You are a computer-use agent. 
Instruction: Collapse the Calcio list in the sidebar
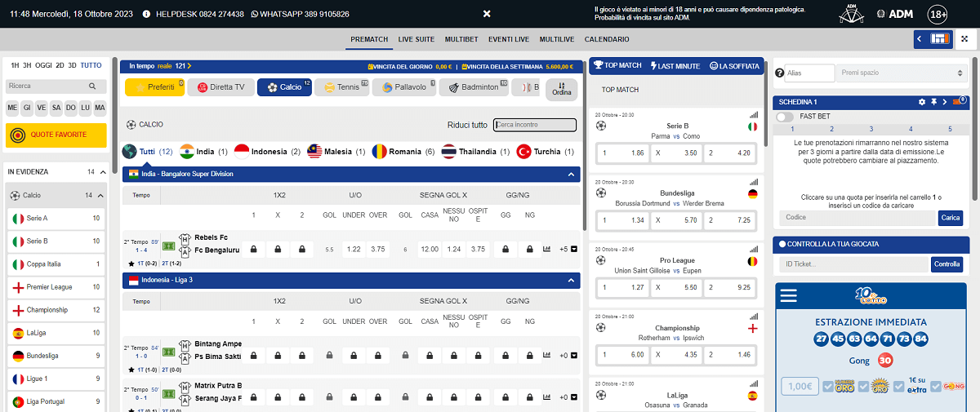tap(100, 196)
